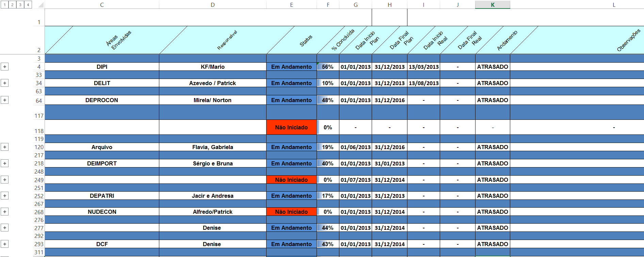Select the 'Sérgio e Bruna' cell
This screenshot has height=257, width=644.
213,163
